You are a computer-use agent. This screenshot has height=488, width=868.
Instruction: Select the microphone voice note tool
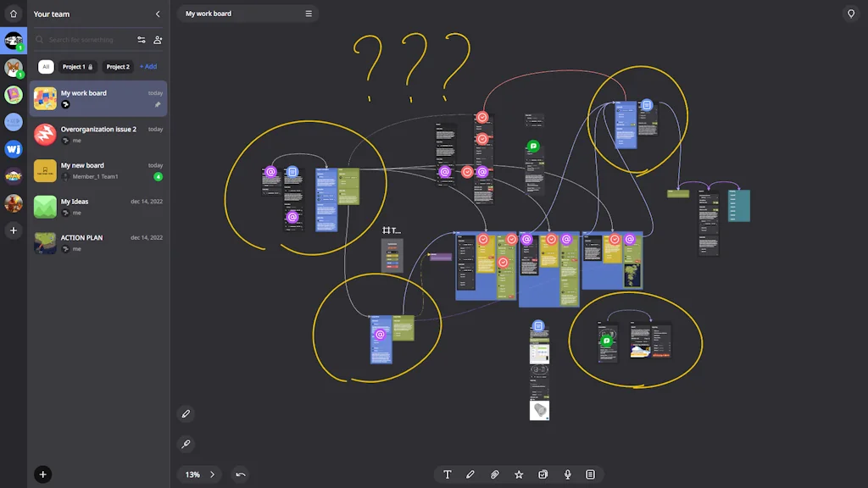click(566, 474)
